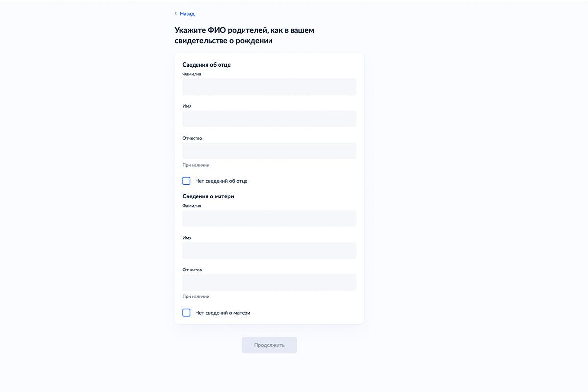Click the back chevron arrow icon
The image size is (588, 392).
tap(176, 14)
